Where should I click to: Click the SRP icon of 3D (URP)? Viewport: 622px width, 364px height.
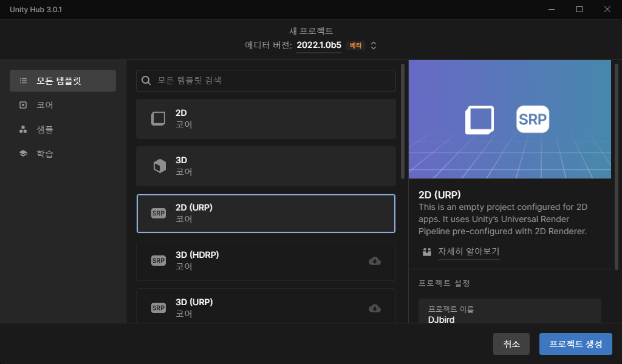159,308
